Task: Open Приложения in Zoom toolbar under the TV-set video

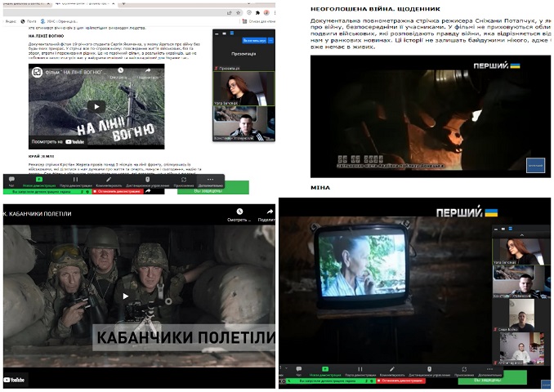Action: tap(464, 371)
